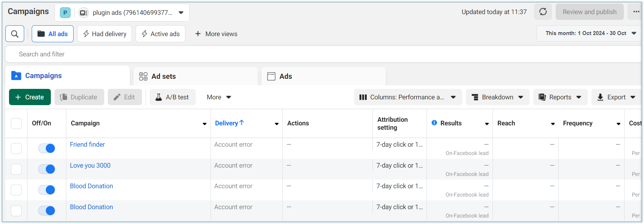Click the Duplicate button
The width and height of the screenshot is (644, 224).
(x=79, y=97)
